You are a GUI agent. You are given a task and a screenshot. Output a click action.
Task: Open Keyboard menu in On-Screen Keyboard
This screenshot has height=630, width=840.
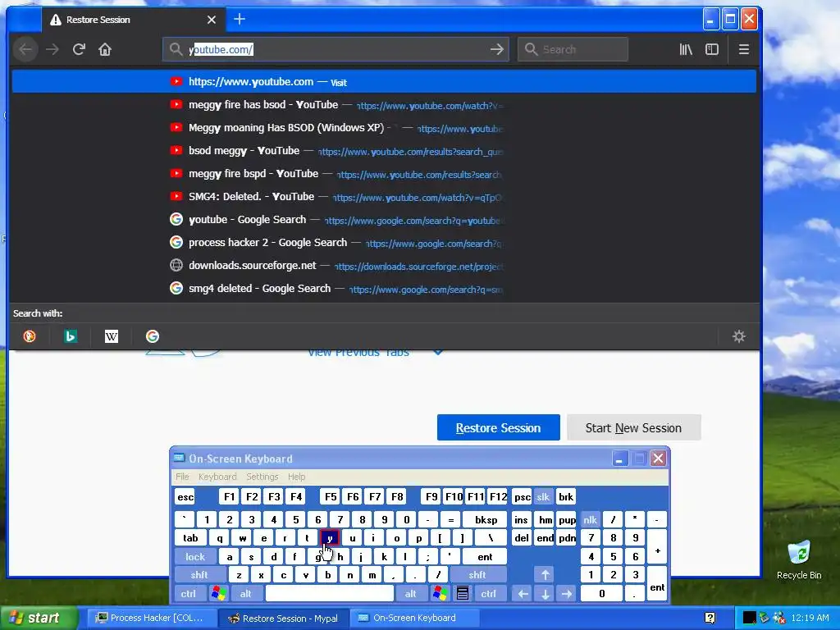pos(217,477)
